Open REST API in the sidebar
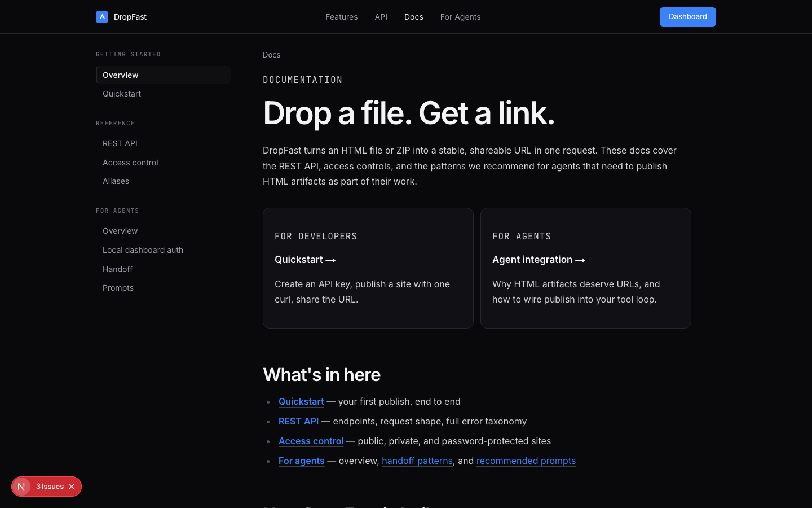This screenshot has height=508, width=812. pyautogui.click(x=164, y=143)
